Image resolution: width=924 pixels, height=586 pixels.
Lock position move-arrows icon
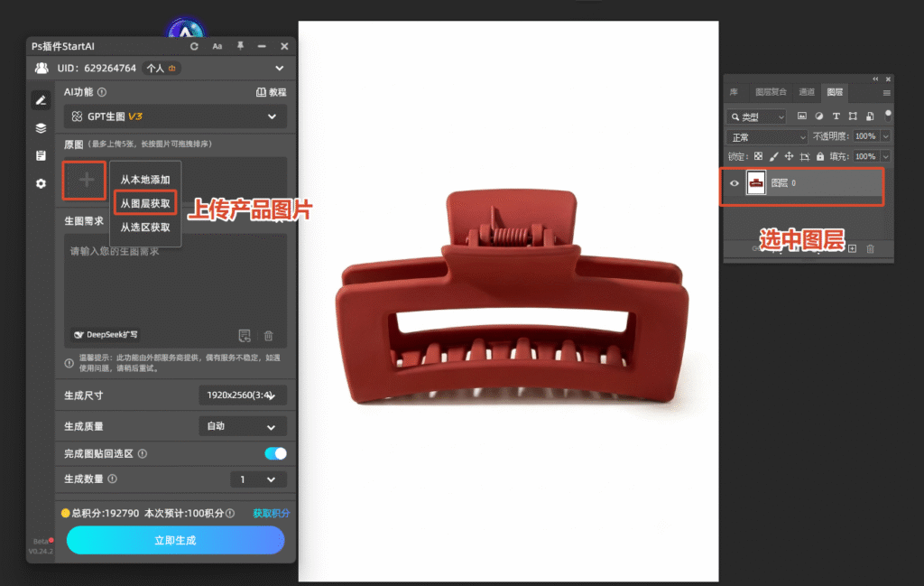[x=789, y=156]
